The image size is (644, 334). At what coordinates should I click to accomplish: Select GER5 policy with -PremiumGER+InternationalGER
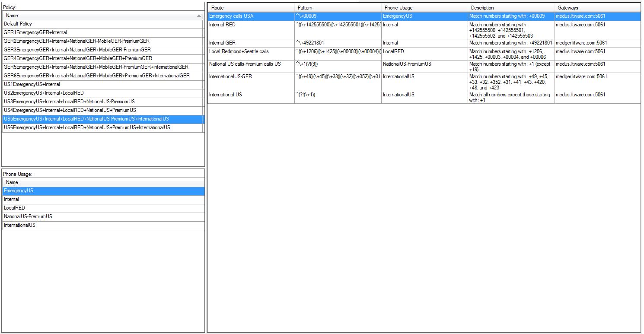click(x=103, y=67)
